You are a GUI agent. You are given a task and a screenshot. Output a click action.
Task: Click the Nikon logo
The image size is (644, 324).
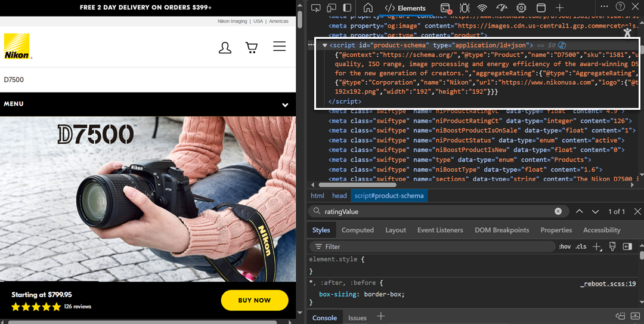click(x=17, y=47)
